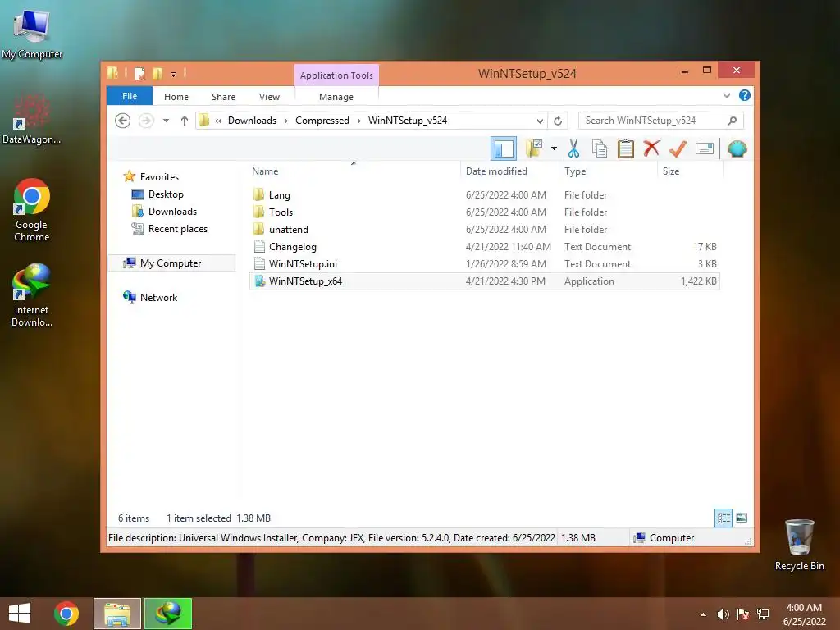Image resolution: width=840 pixels, height=630 pixels.
Task: Refresh the current folder view
Action: tap(558, 121)
